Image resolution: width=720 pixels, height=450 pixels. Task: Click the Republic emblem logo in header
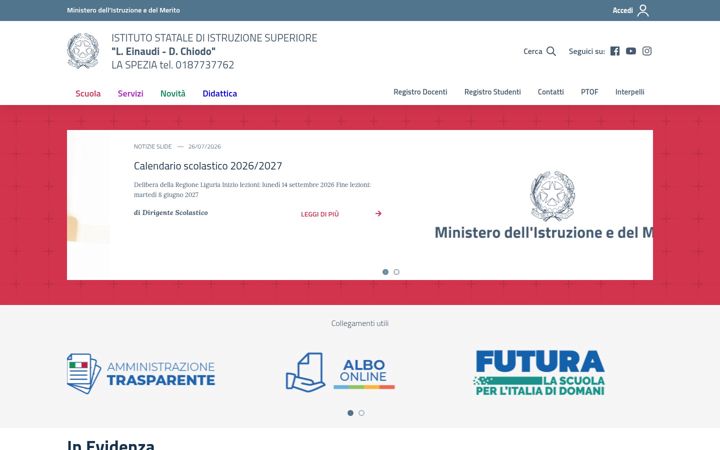[83, 51]
